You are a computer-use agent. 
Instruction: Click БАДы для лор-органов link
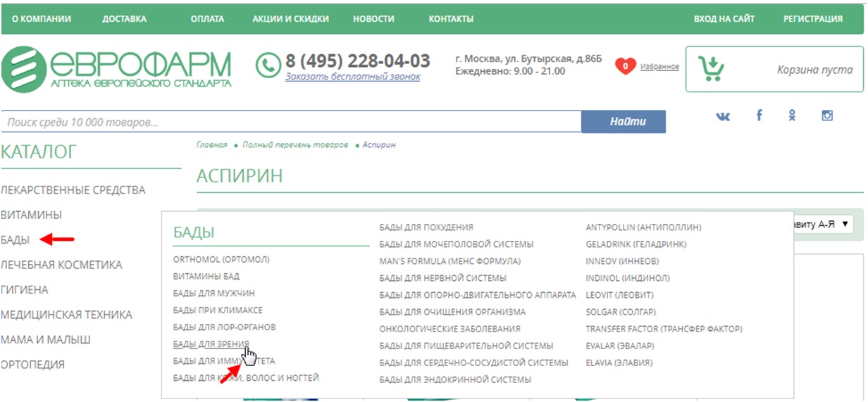click(x=224, y=327)
